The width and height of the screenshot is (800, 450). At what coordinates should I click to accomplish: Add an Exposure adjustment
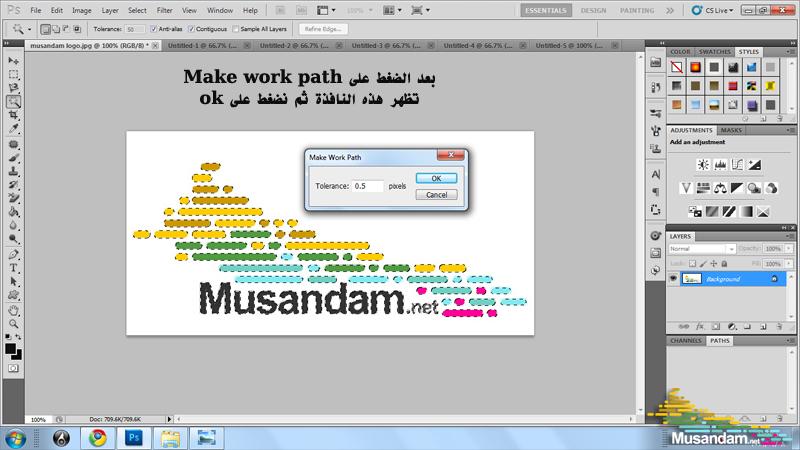click(755, 165)
